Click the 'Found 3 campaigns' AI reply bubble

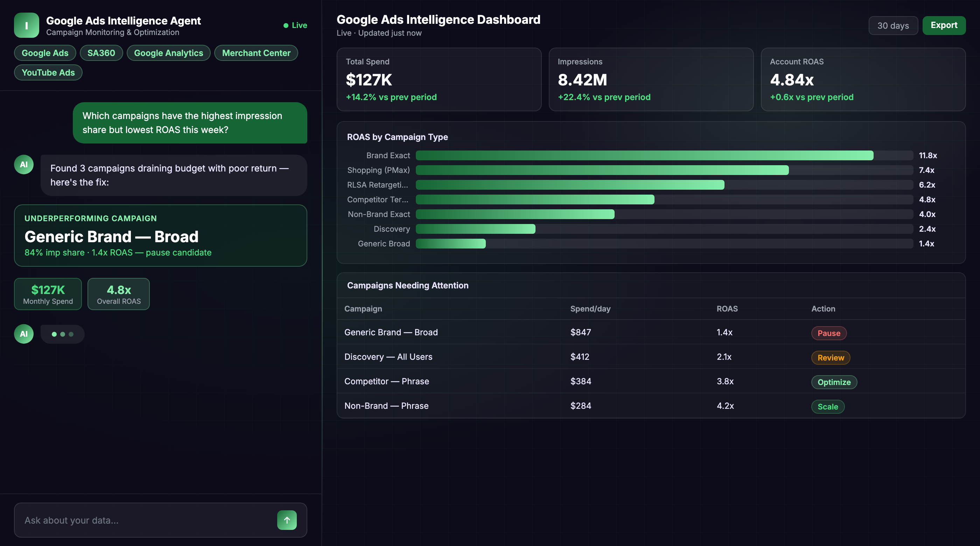pos(174,175)
